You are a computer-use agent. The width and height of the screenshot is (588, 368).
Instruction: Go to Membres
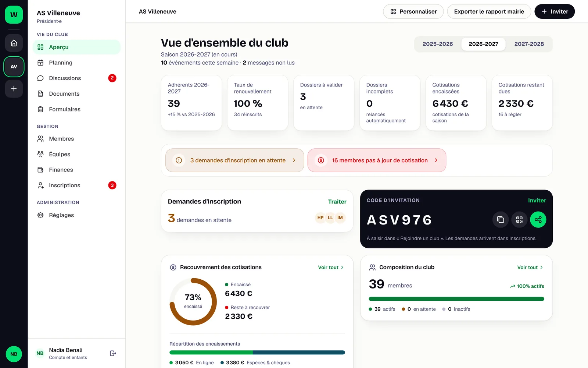(x=77, y=139)
